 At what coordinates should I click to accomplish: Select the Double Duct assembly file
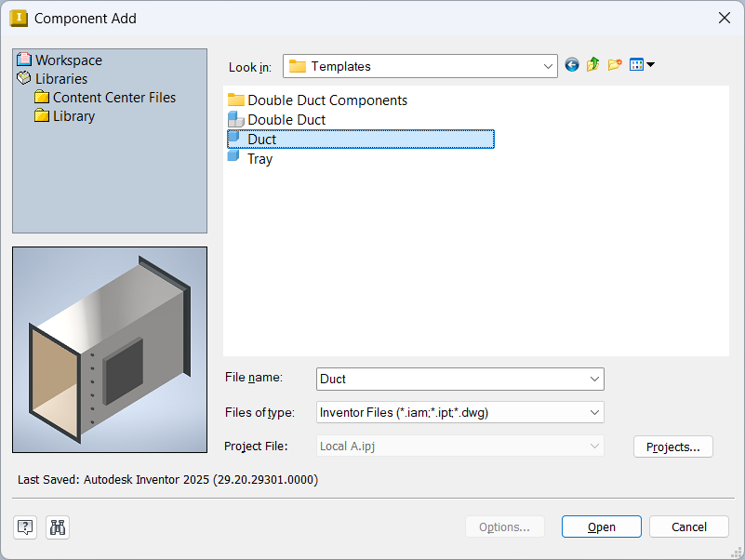(x=286, y=120)
